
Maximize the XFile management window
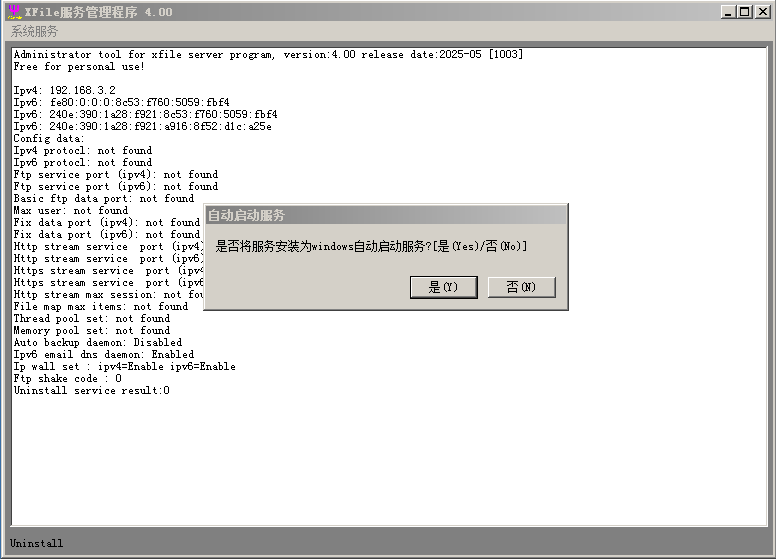744,12
